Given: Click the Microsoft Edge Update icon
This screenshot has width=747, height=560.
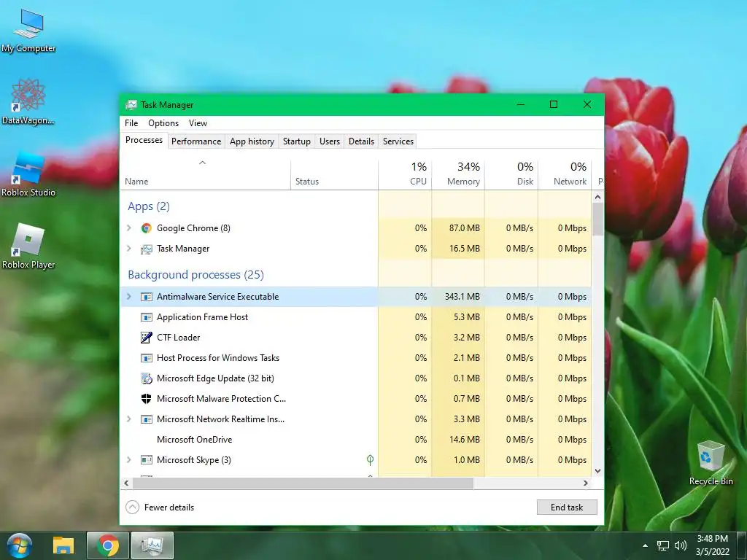Looking at the screenshot, I should click(146, 378).
